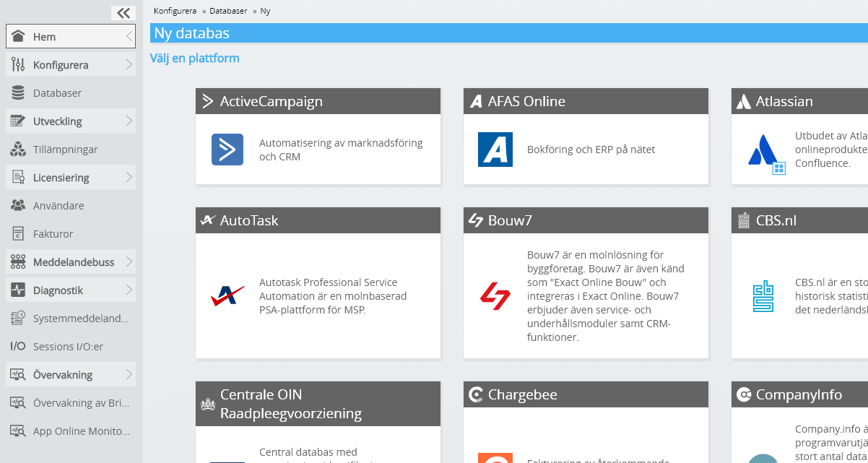Expand the Diagnostik menu chevron
The width and height of the screenshot is (868, 463).
coord(129,290)
